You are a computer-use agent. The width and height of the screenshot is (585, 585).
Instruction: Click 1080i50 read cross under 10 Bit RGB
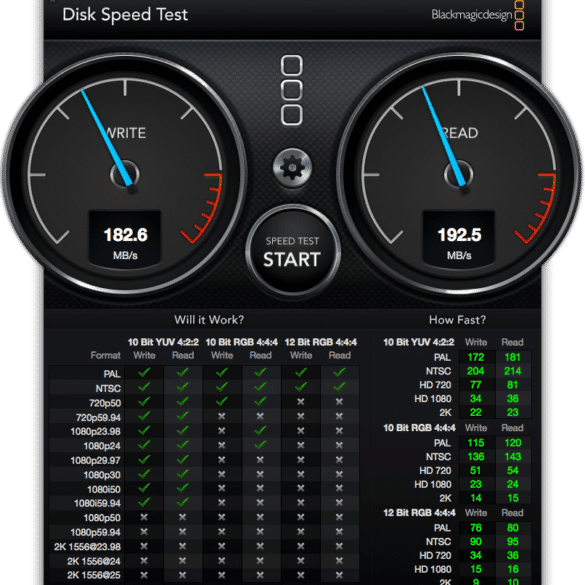click(260, 488)
